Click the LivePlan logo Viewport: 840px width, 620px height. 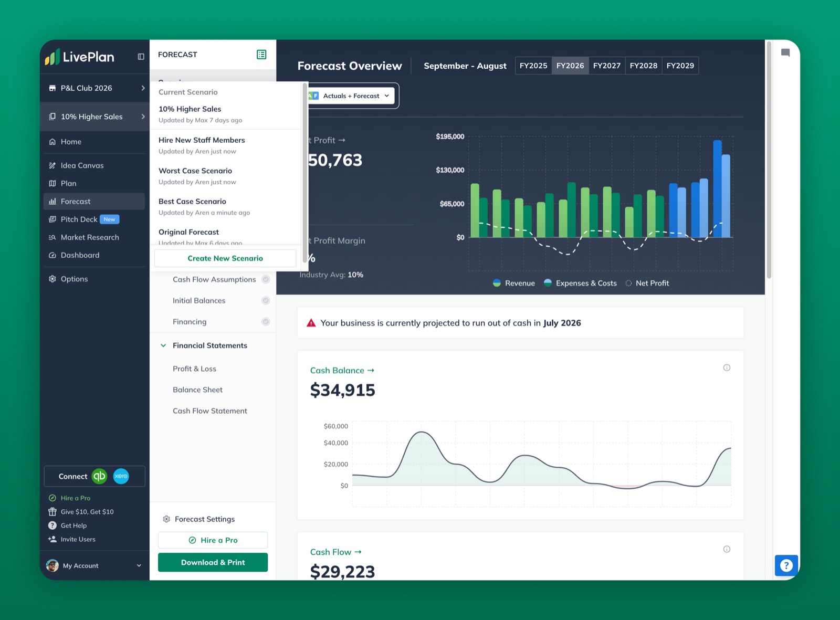[79, 57]
